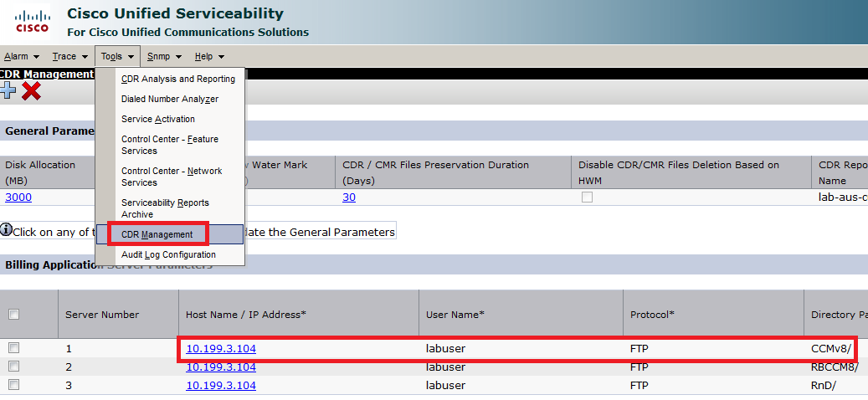The height and width of the screenshot is (400, 868).
Task: Click the Cisco logo
Action: 32,20
